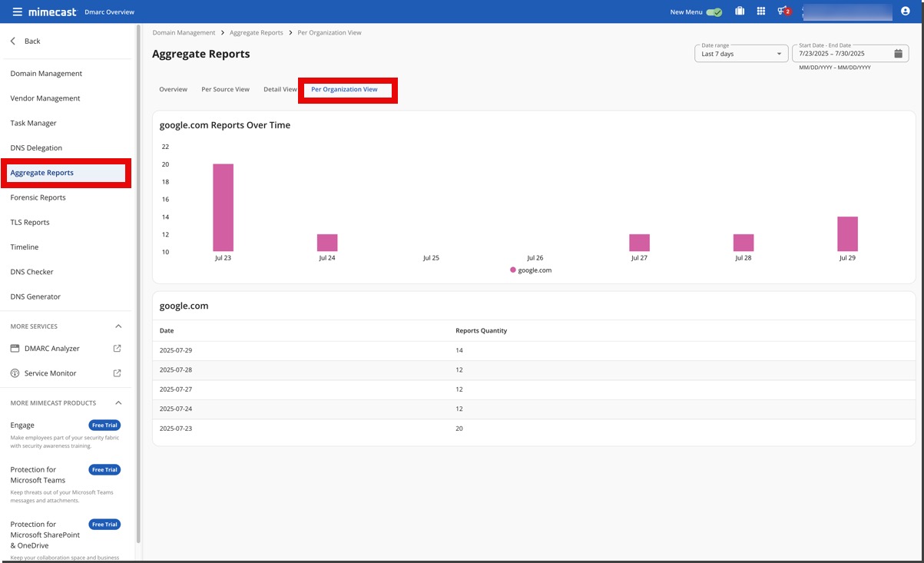Click the Date column header
This screenshot has height=563, width=924.
pos(167,331)
